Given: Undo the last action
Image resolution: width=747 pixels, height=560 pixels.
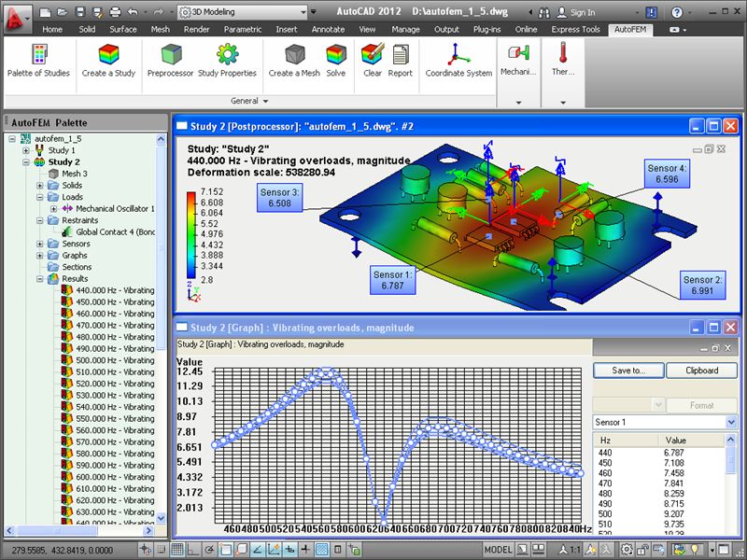Looking at the screenshot, I should [133, 12].
